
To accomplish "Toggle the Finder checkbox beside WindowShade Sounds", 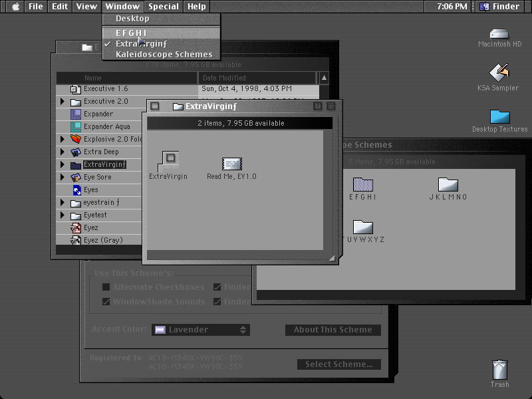I will (217, 302).
